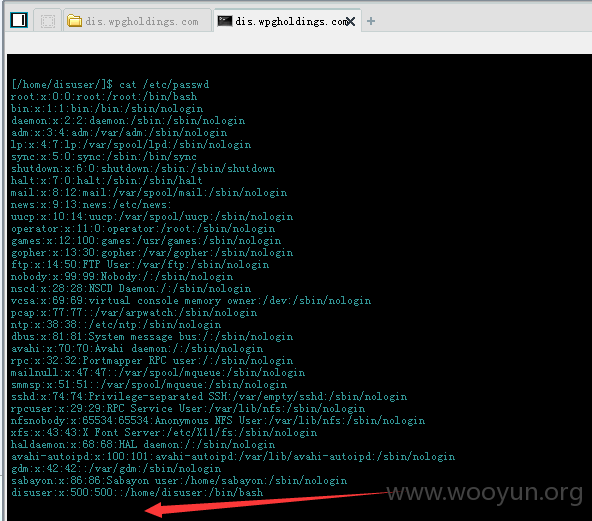
Task: Select the games:x:12:100 line
Action: coord(146,241)
